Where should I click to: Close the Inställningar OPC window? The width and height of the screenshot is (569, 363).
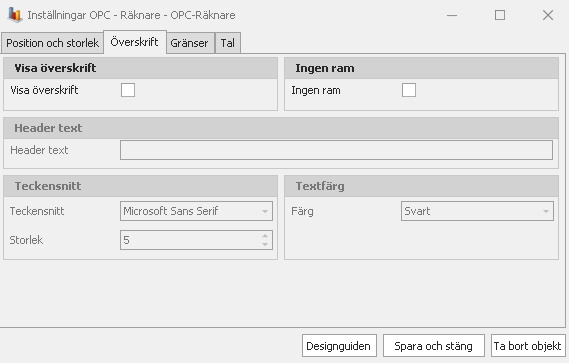click(548, 15)
